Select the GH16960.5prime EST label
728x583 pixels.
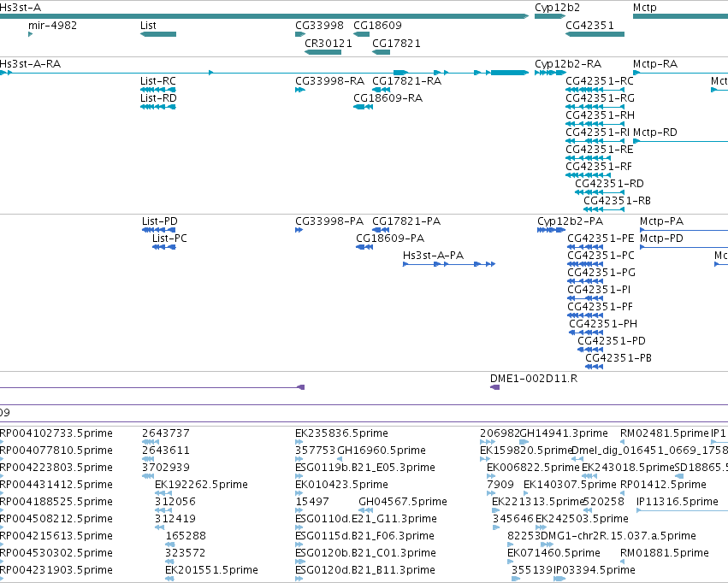pos(382,450)
